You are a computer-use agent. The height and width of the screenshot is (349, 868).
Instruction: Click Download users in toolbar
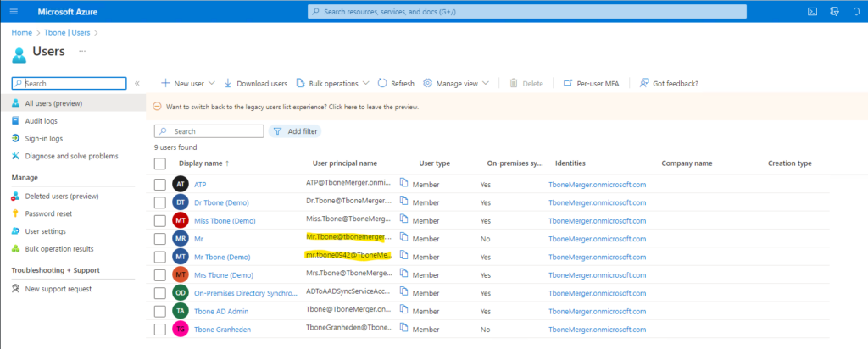pos(255,84)
